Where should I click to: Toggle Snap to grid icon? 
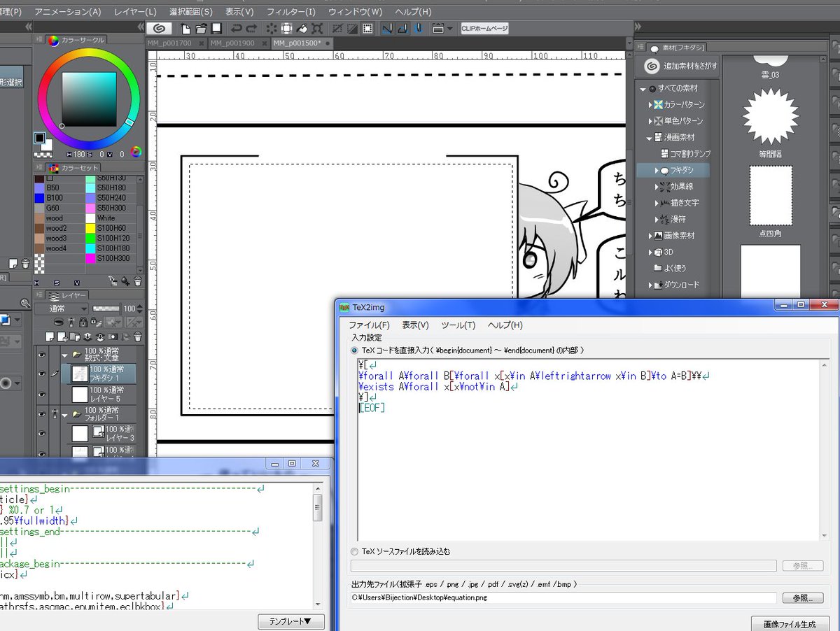coord(419,29)
